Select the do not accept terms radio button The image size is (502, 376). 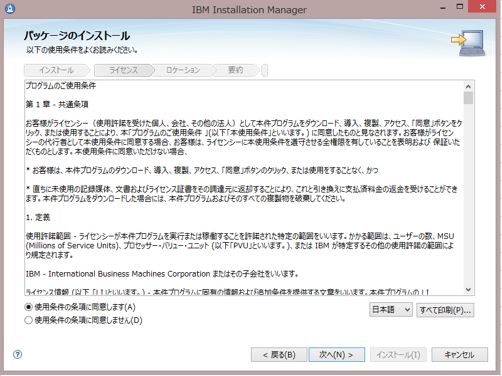pos(29,320)
